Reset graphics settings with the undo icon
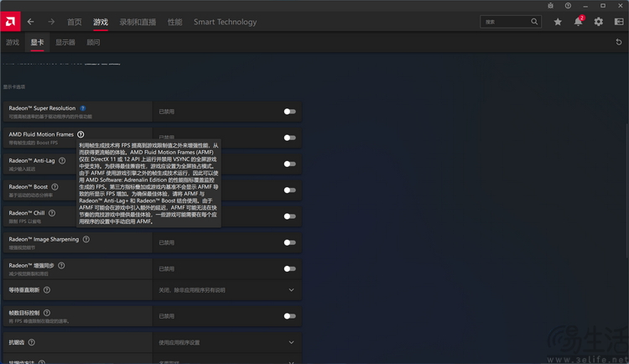629x364 pixels. point(619,42)
